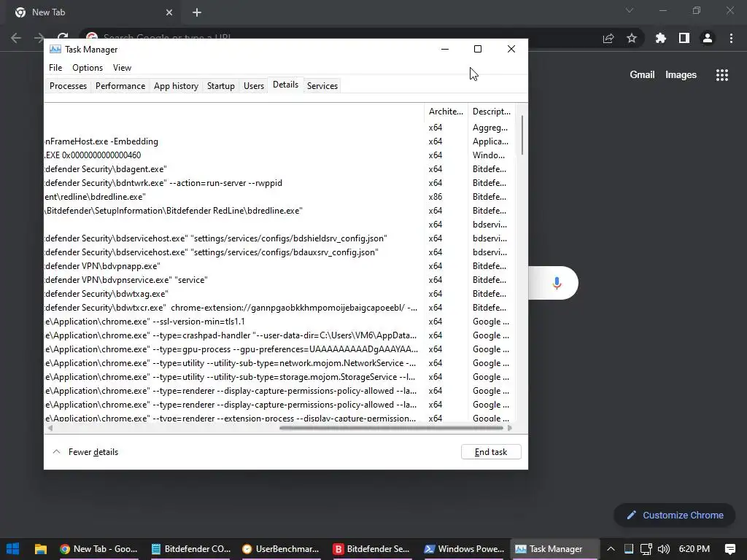
Task: Select row with bdshieldsrv_config.json
Action: click(x=279, y=238)
